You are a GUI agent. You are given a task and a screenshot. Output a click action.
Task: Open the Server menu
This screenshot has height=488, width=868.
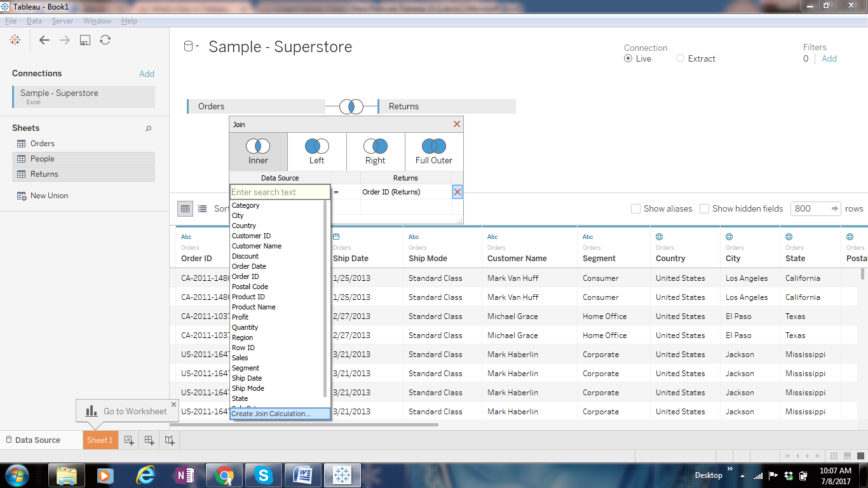point(62,21)
